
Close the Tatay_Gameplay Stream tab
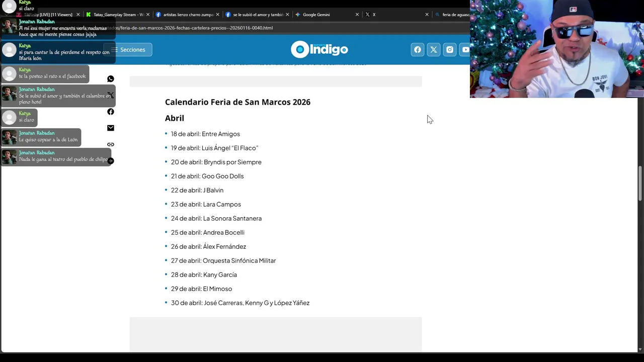148,15
